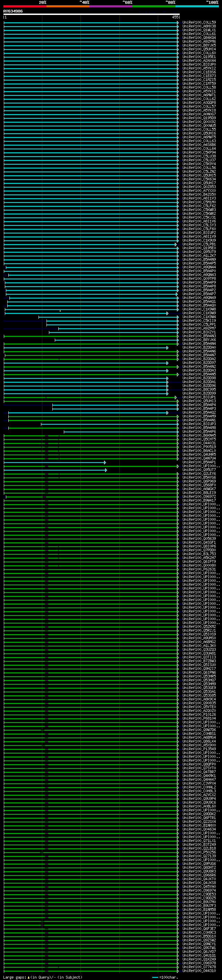The height and width of the screenshot is (980, 222).
Task: Select hit label UniRef100_A0N0G7
Action: [x=199, y=114]
